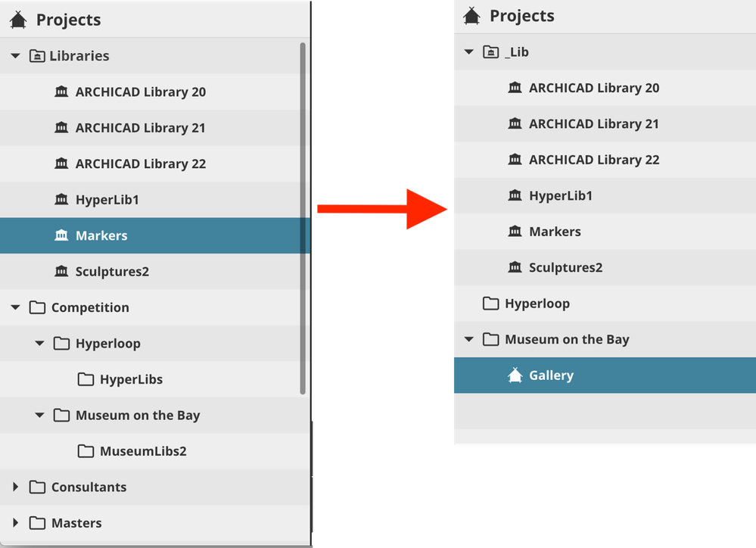Image resolution: width=756 pixels, height=548 pixels.
Task: Select the Hyperloop folder in right panel
Action: (x=537, y=304)
